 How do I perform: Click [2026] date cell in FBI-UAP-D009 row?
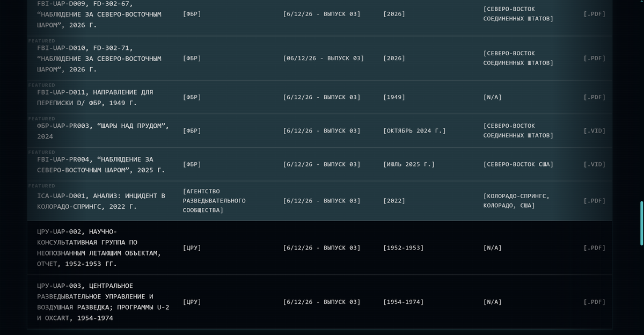click(x=394, y=14)
